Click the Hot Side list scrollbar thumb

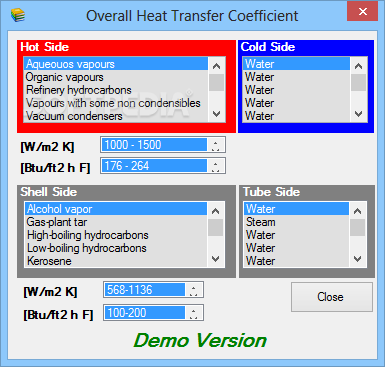pos(217,82)
